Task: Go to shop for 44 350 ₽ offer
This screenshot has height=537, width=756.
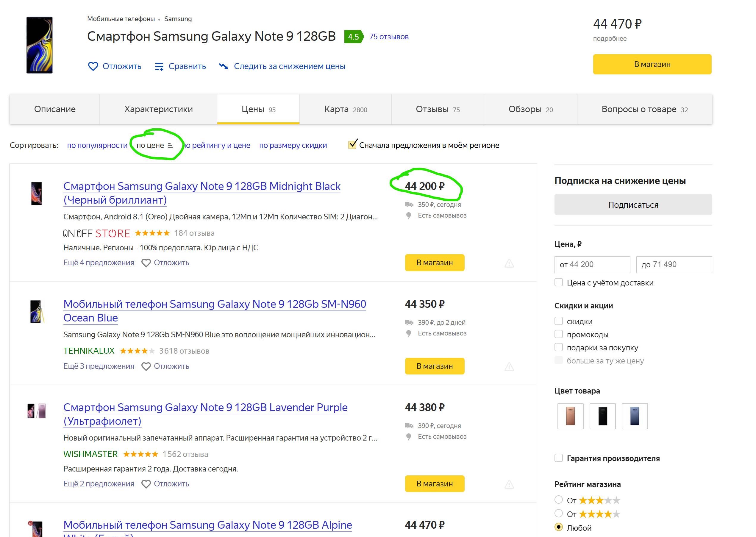Action: click(x=434, y=366)
